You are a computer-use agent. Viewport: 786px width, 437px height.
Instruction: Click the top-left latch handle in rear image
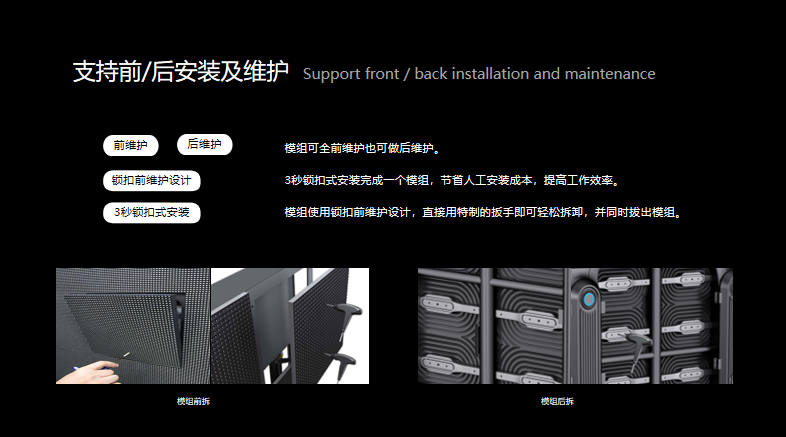coord(449,306)
